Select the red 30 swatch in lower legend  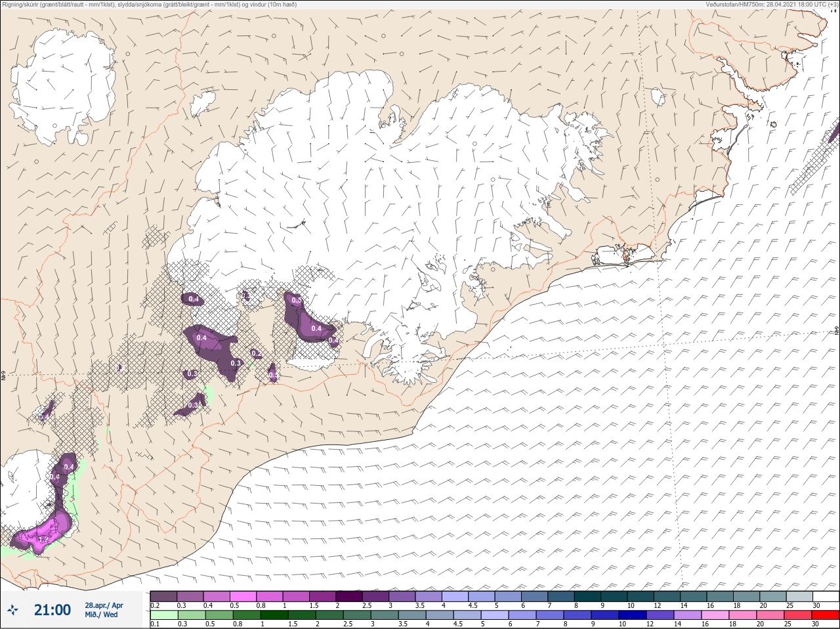[826, 616]
